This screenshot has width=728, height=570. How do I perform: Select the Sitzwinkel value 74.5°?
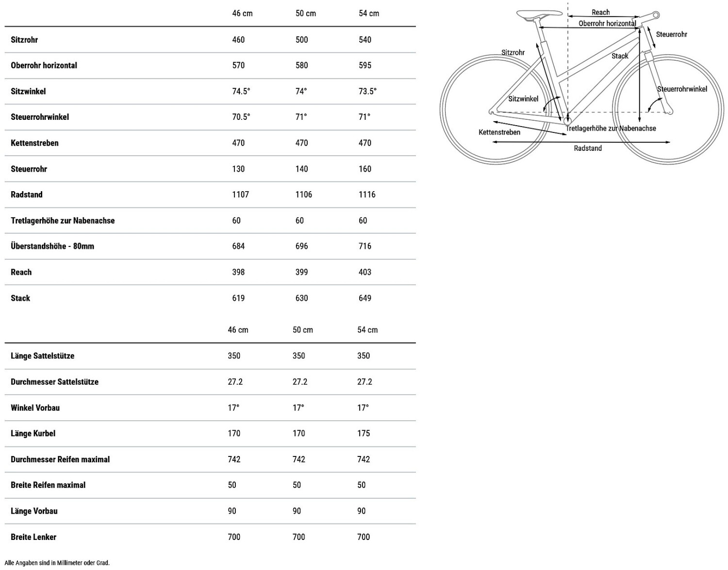241,91
